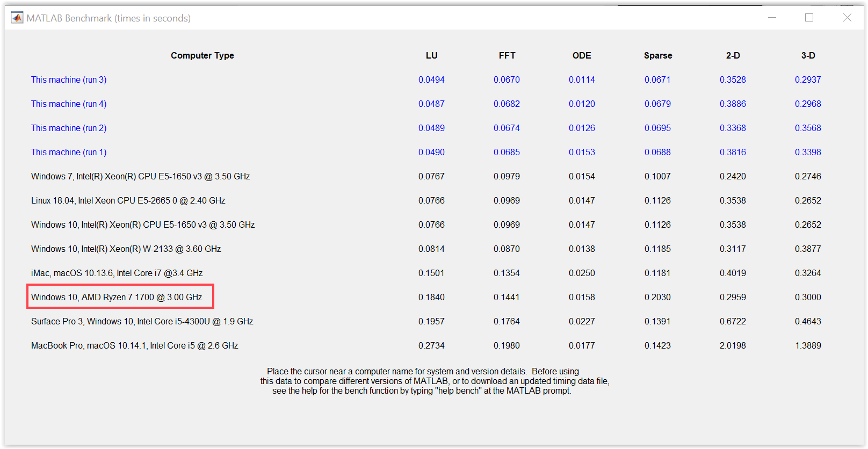Viewport: 868px width, 449px height.
Task: Minimize the MATLAB Benchmark window
Action: pyautogui.click(x=772, y=18)
